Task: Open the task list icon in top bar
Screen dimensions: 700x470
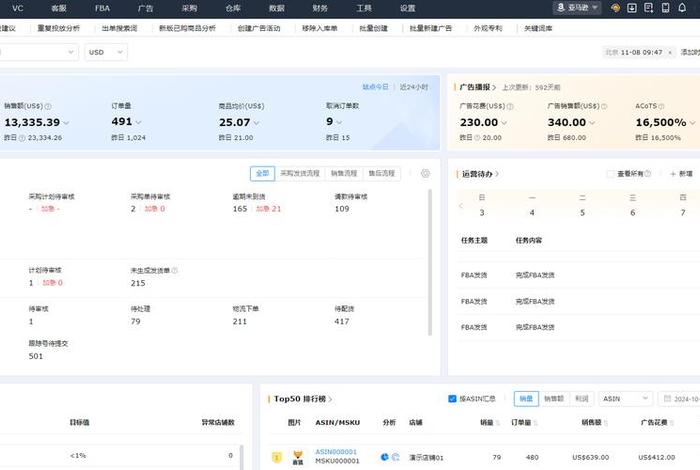Action: 649,8
